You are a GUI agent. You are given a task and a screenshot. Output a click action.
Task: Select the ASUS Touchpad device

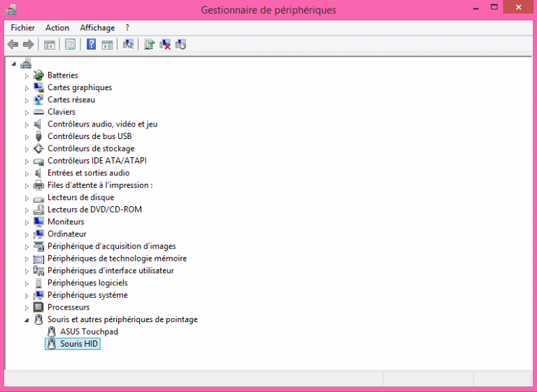[x=89, y=332]
